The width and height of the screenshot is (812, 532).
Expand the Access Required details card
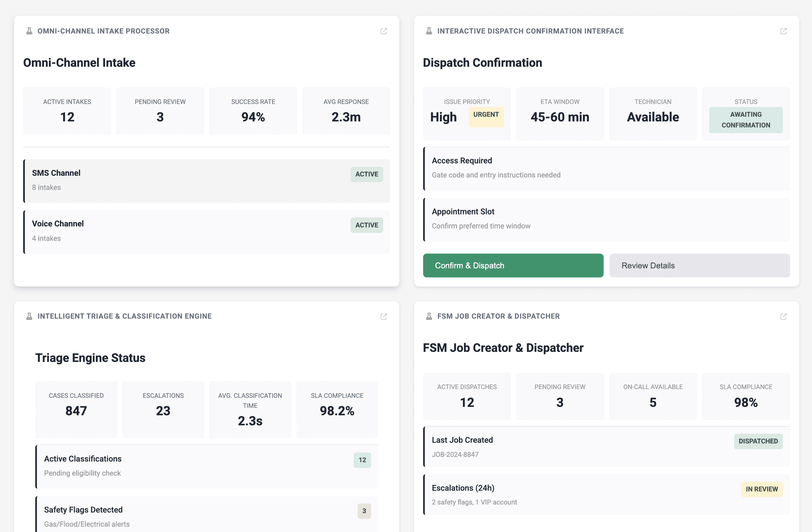tap(607, 168)
